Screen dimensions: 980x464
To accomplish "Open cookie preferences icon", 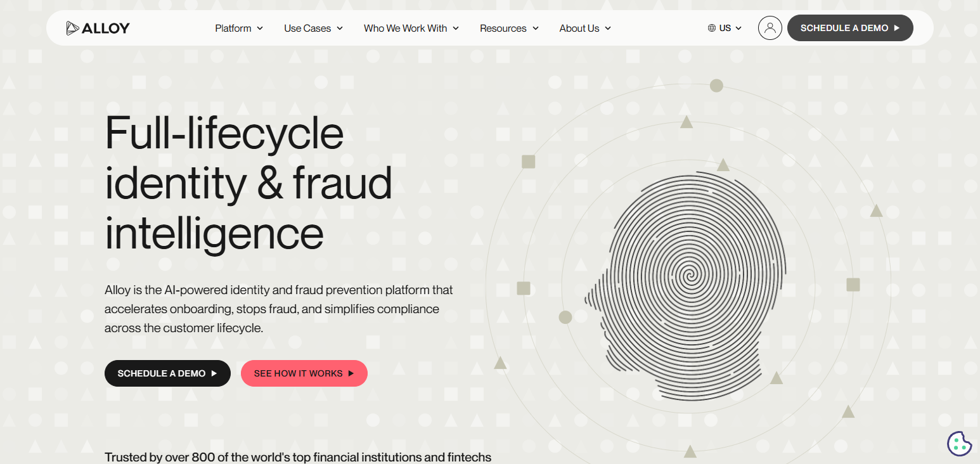I will pyautogui.click(x=959, y=443).
